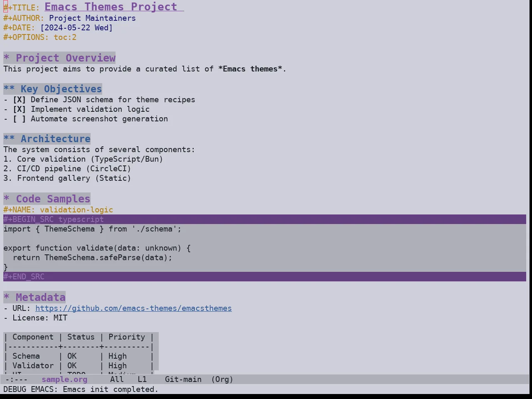Click the 'Emacs Themes Project' title text

pyautogui.click(x=111, y=7)
